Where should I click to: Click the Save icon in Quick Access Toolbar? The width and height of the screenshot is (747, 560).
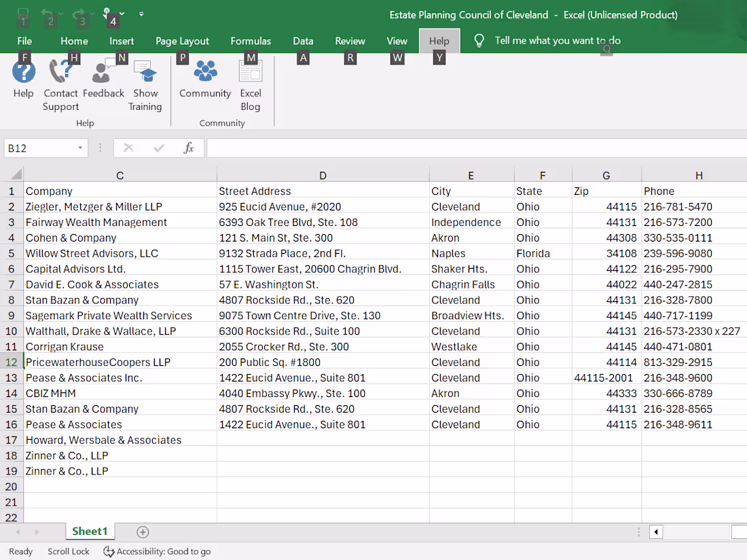point(22,12)
